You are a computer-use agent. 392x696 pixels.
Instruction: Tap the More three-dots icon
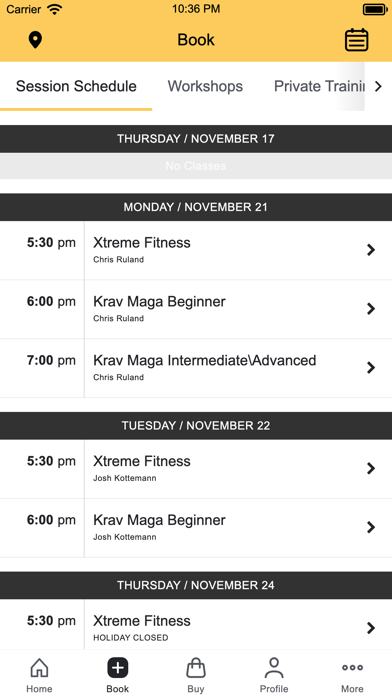coord(352,667)
